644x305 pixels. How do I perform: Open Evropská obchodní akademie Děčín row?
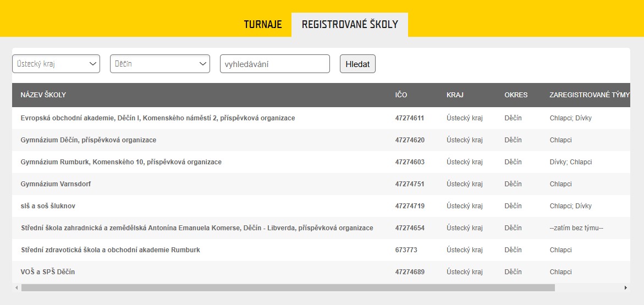coord(321,118)
